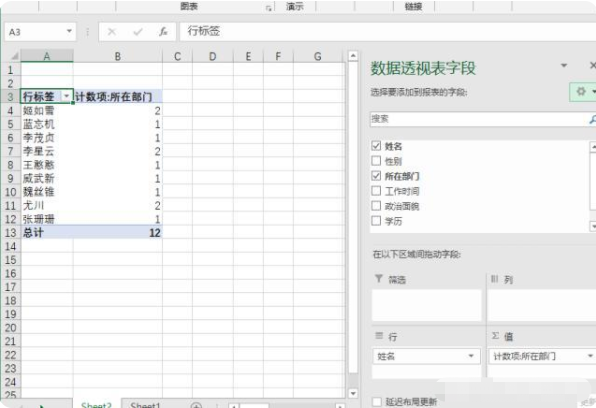Check the 学历 field checkbox
This screenshot has height=408, width=596.
[376, 221]
